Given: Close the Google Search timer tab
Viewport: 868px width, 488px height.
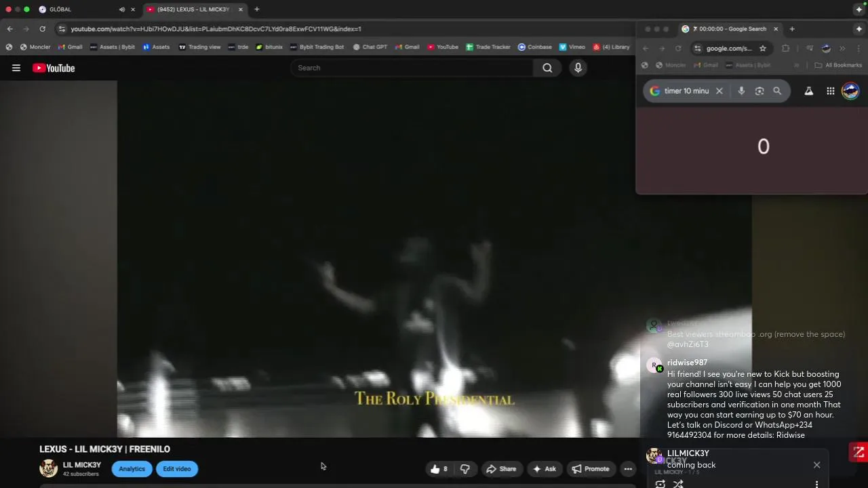Looking at the screenshot, I should point(776,29).
